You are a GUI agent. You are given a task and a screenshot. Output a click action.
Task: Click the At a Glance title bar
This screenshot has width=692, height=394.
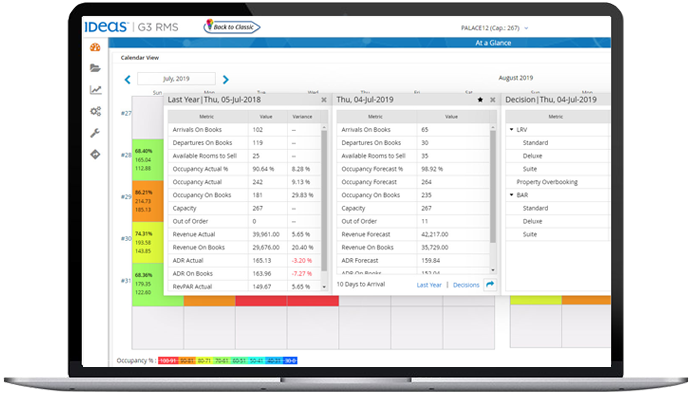[360, 43]
